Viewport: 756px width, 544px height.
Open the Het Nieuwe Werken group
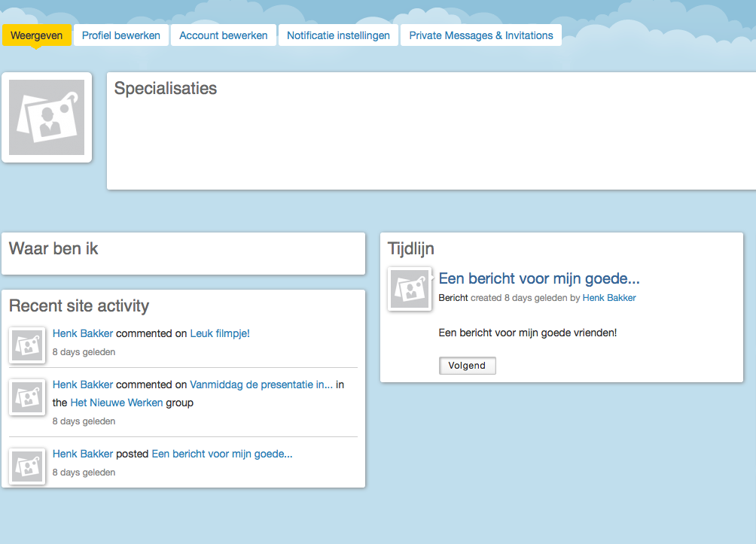click(115, 403)
